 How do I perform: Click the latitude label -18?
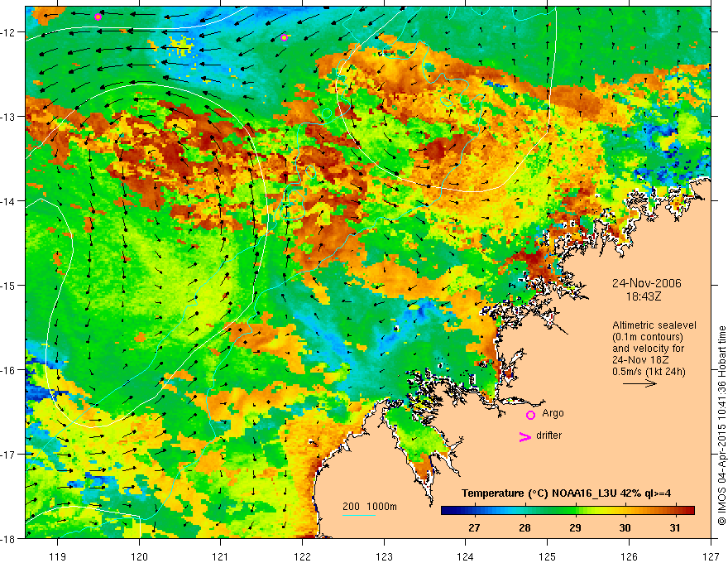8,538
